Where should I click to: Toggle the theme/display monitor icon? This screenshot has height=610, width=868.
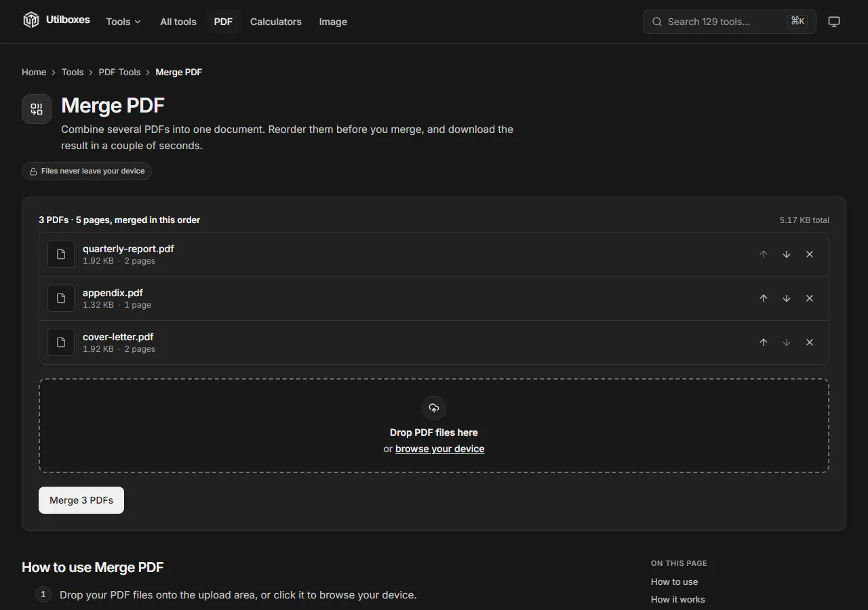click(x=834, y=22)
